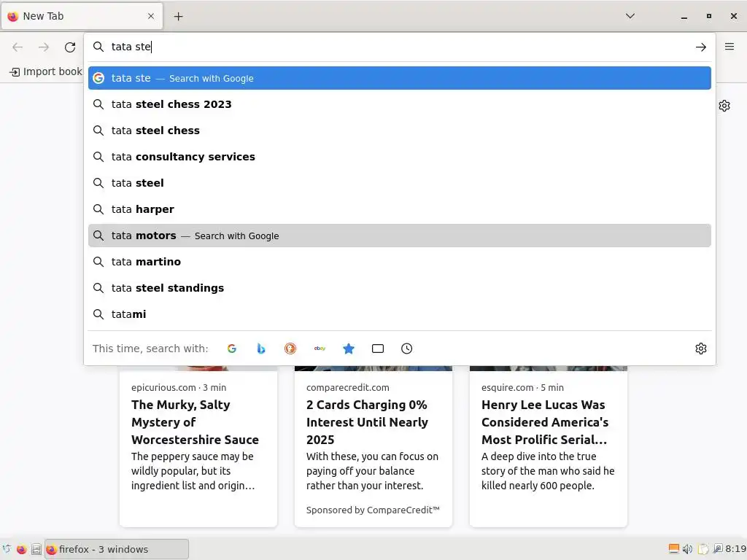Choose suggestion 'tata motors'
The width and height of the screenshot is (747, 560).
click(399, 236)
